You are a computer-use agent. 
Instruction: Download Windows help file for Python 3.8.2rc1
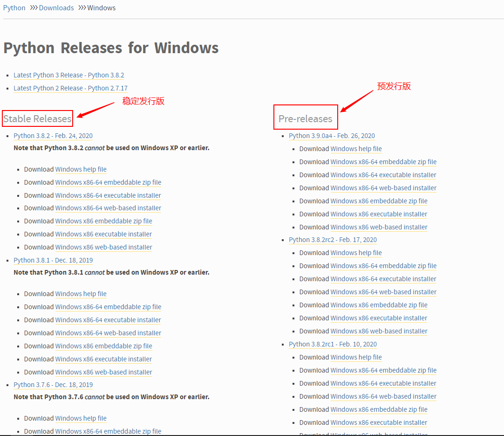coord(356,357)
